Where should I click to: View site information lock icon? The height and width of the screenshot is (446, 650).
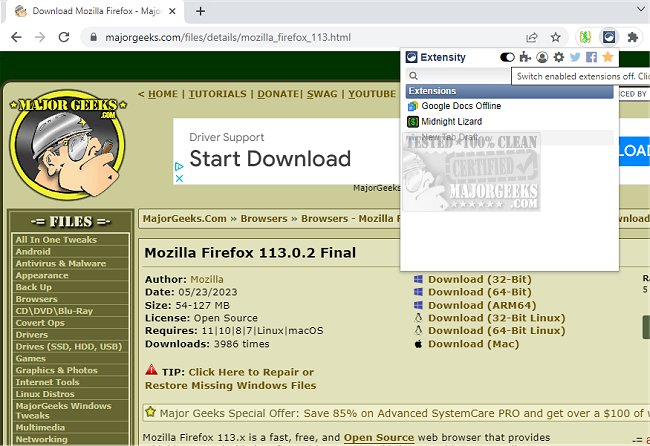(94, 37)
